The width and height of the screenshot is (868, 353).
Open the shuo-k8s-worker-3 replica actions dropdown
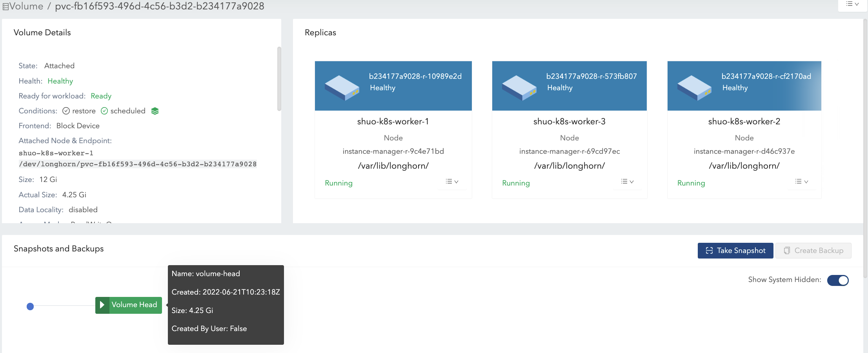click(627, 182)
